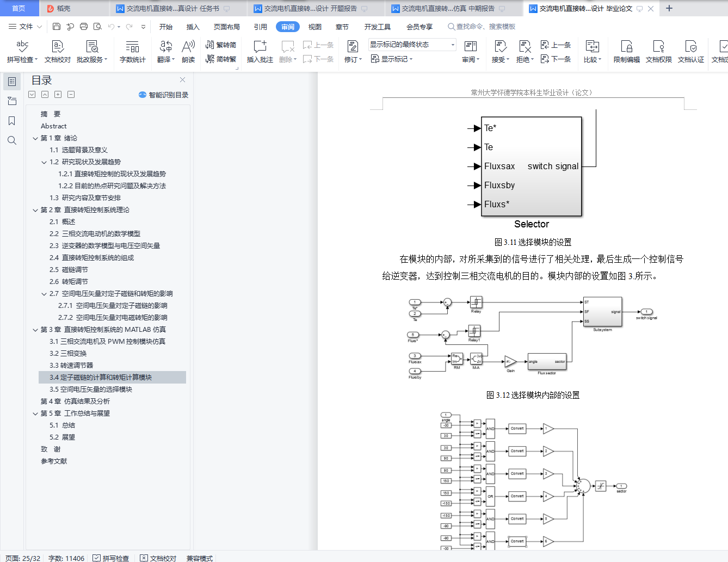Open 文档校对 proofreading tool in ribbon
Viewport: 728px width, 562px height.
tap(57, 52)
